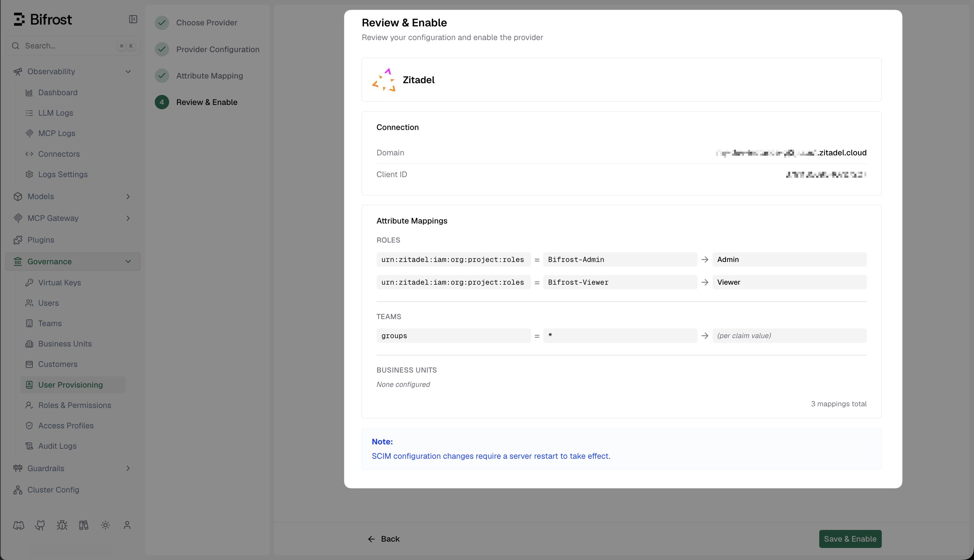Select Review & Enable step
This screenshot has width=974, height=560.
196,102
